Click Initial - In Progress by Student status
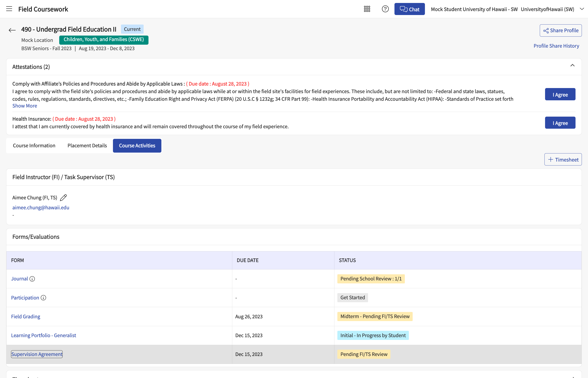 (x=373, y=335)
